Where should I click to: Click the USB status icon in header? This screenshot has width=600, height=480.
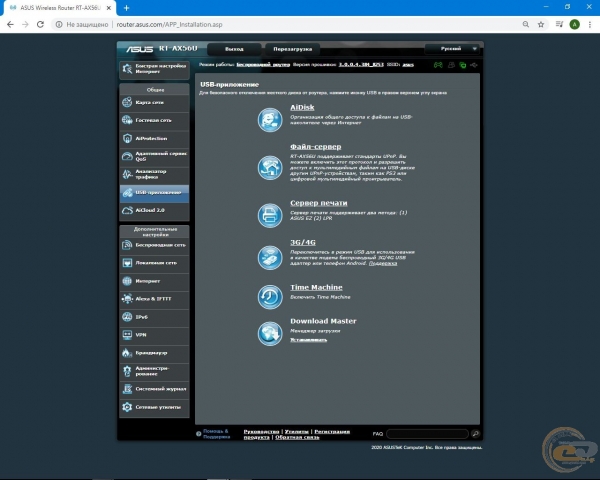[x=474, y=65]
